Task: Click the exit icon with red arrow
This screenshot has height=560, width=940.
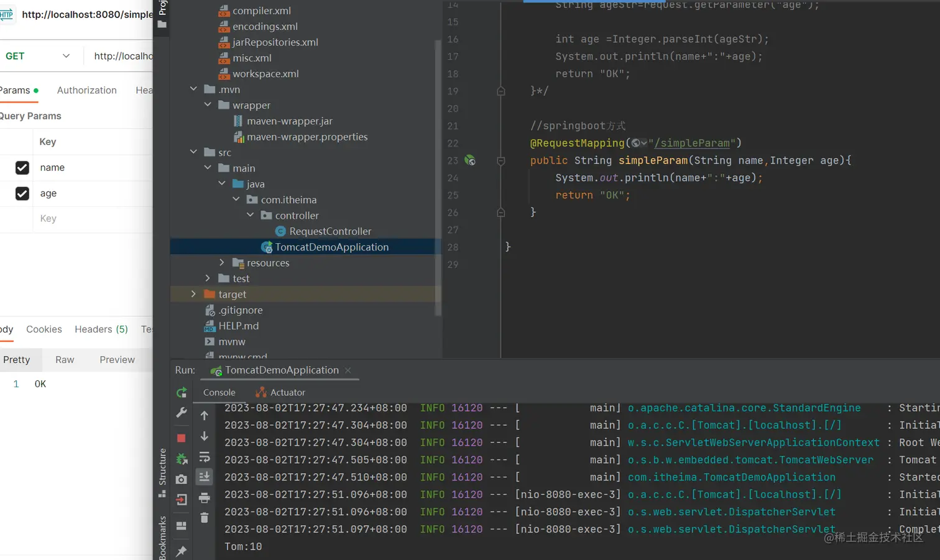Action: click(182, 500)
